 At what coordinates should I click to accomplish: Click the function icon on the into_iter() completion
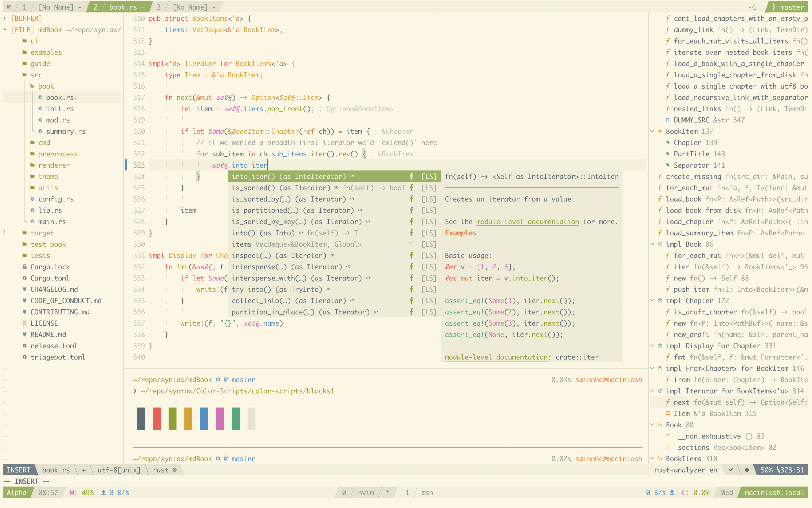click(411, 176)
